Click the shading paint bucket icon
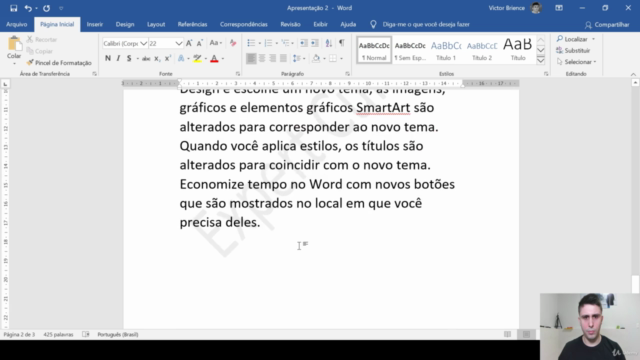The height and width of the screenshot is (360, 640). tap(316, 58)
